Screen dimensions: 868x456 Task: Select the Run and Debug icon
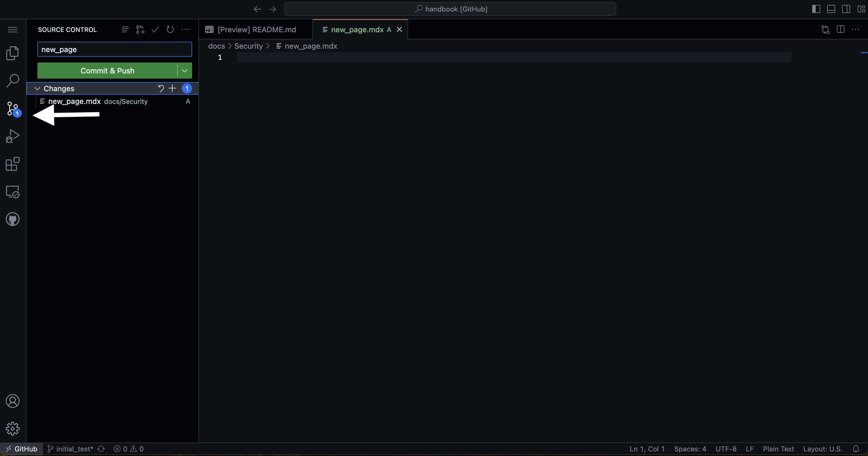coord(12,136)
